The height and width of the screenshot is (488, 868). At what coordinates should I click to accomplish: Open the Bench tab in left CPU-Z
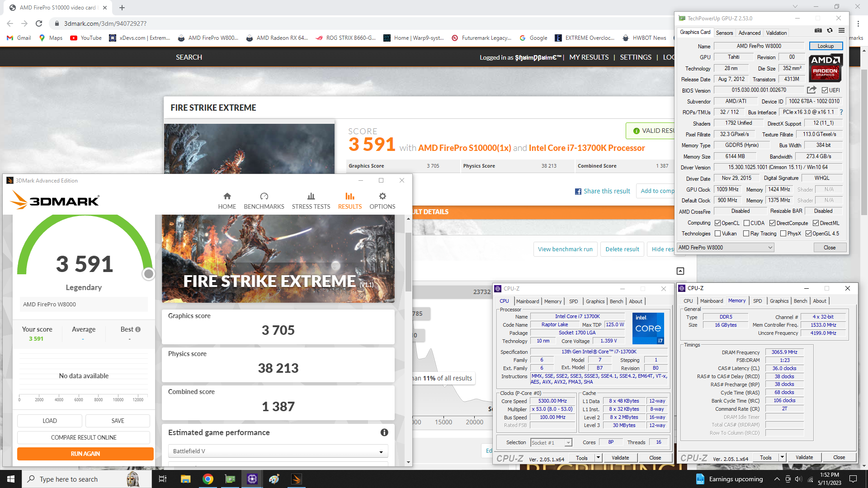616,301
